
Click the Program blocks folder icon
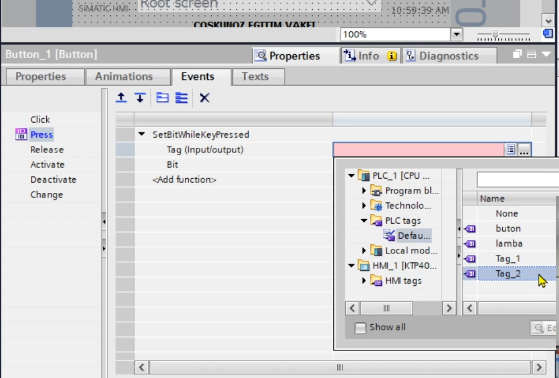(376, 191)
